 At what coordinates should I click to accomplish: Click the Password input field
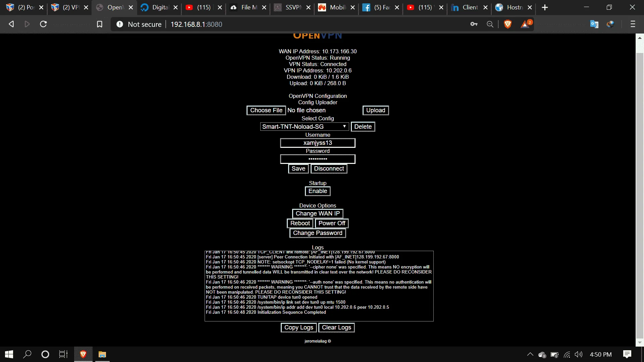click(318, 159)
